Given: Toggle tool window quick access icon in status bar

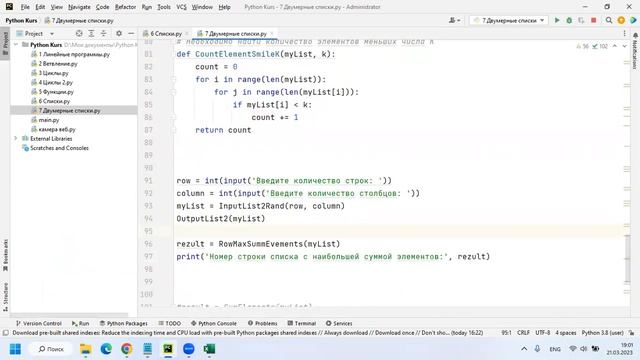Looking at the screenshot, I should click(6, 333).
